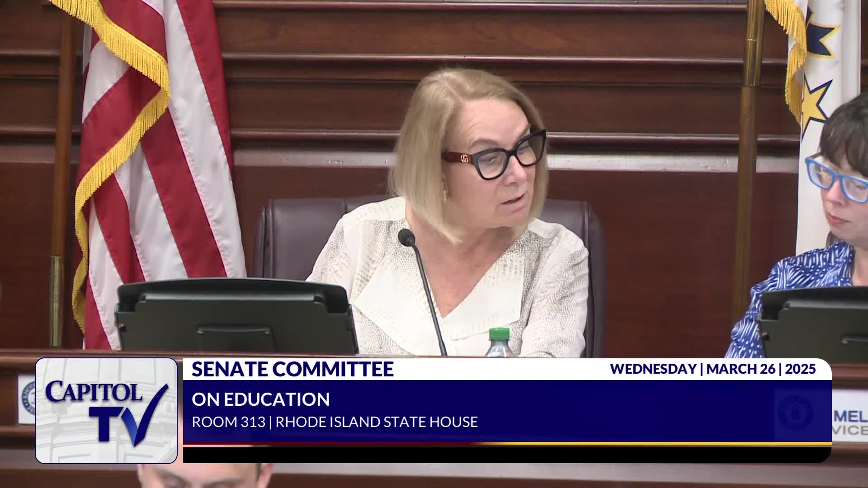Click the SENATE COMMITTEE heading text

pos(292,369)
